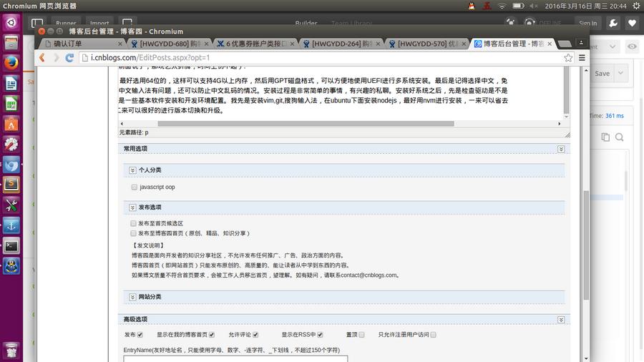Reload the page with the refresh icon

[x=70, y=57]
